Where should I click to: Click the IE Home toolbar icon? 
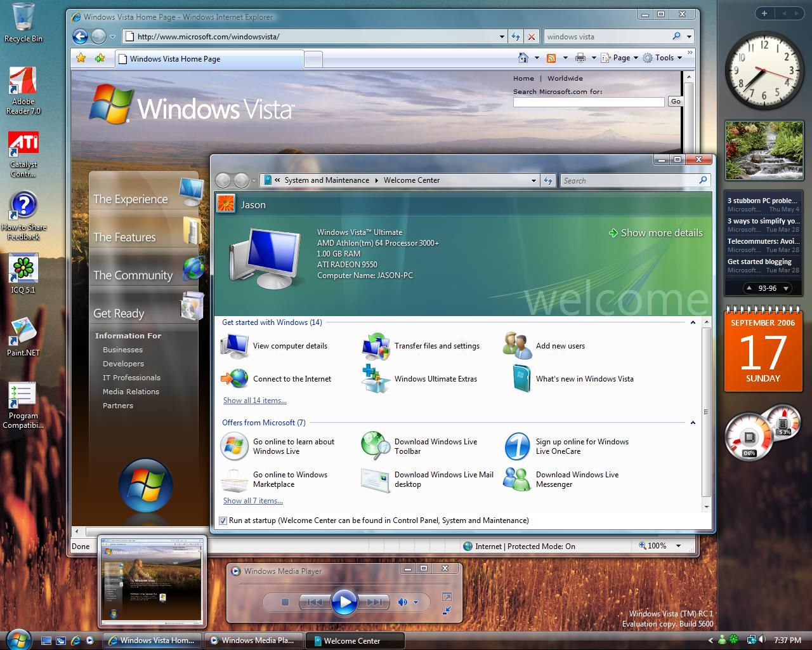(x=523, y=58)
